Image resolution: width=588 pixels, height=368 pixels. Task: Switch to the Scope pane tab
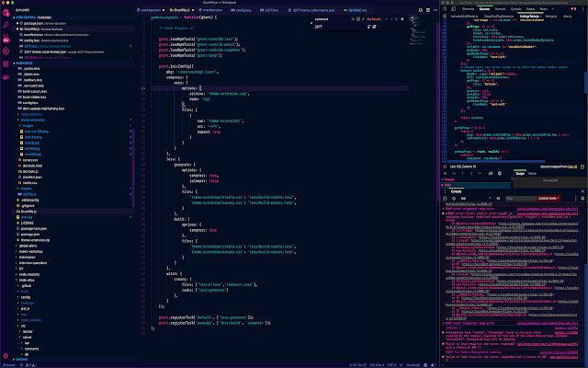click(520, 174)
